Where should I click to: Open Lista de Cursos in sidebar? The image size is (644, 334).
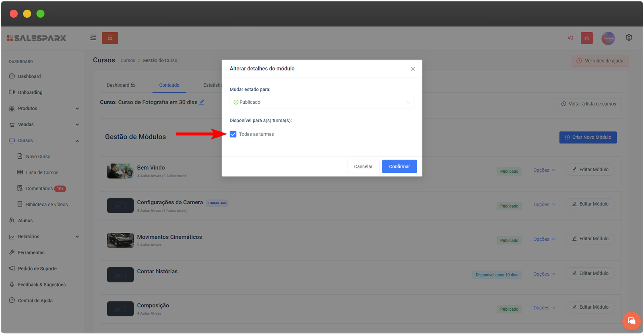(x=42, y=172)
